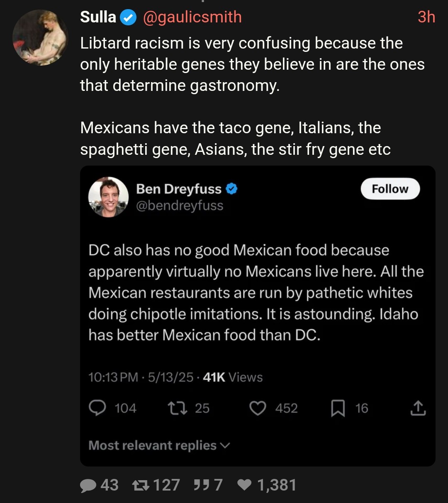Bookmark the embedded tweet

[338, 408]
